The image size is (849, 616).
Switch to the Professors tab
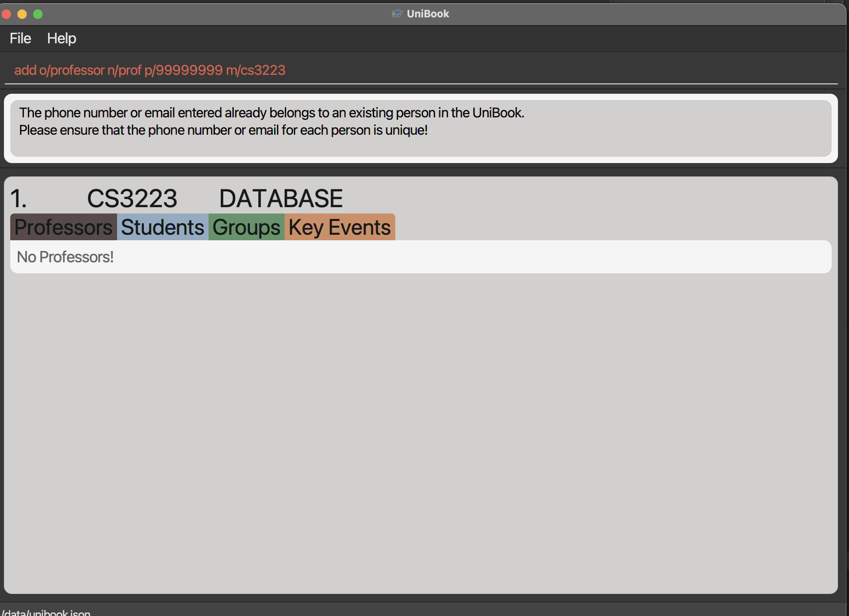63,227
